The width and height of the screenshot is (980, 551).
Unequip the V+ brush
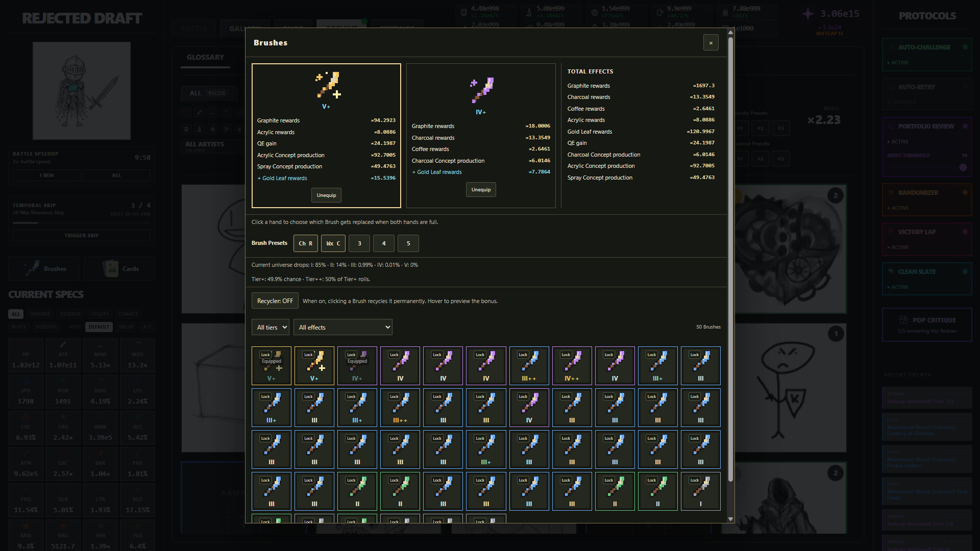(326, 195)
